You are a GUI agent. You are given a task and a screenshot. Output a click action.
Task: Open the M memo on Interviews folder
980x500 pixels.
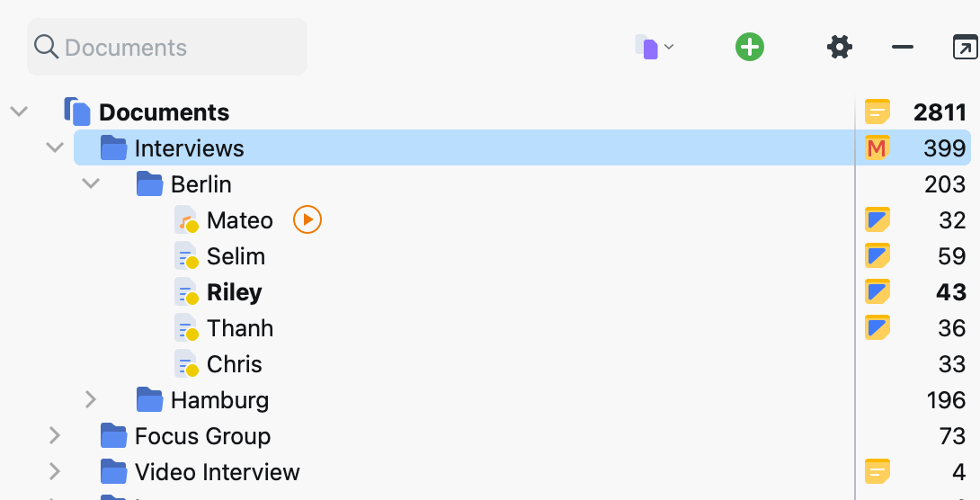877,148
